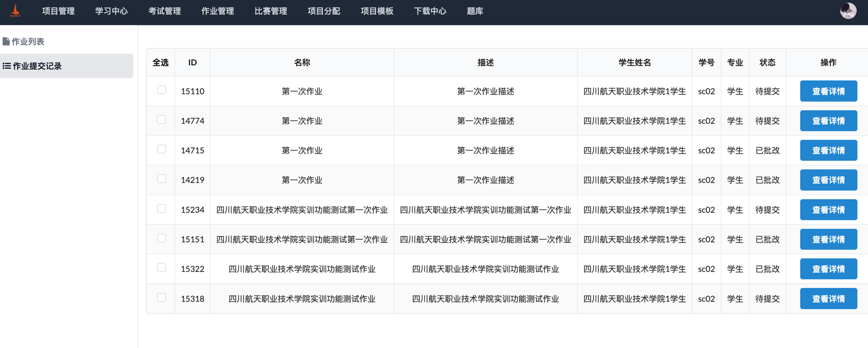Click the 操作 column header

tap(828, 62)
